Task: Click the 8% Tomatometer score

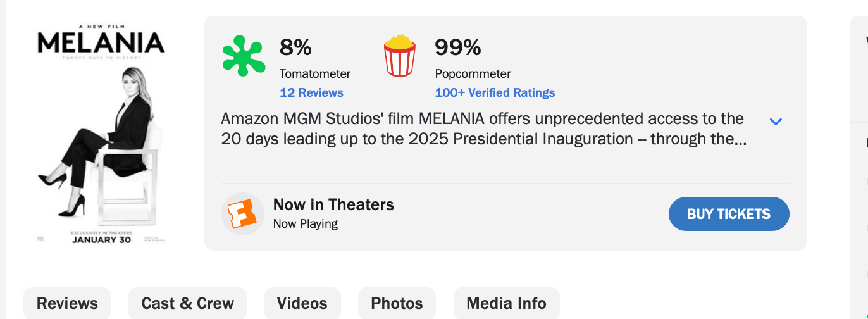Action: pos(295,47)
